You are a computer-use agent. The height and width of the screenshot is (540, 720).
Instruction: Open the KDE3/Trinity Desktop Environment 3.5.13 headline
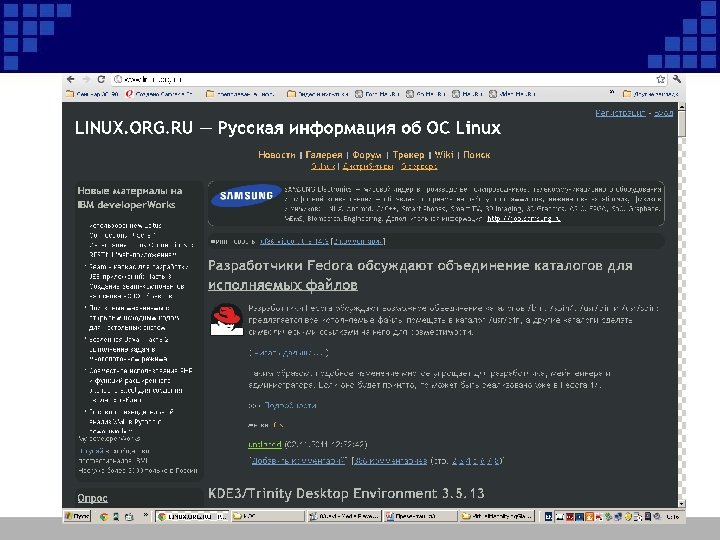coord(346,494)
